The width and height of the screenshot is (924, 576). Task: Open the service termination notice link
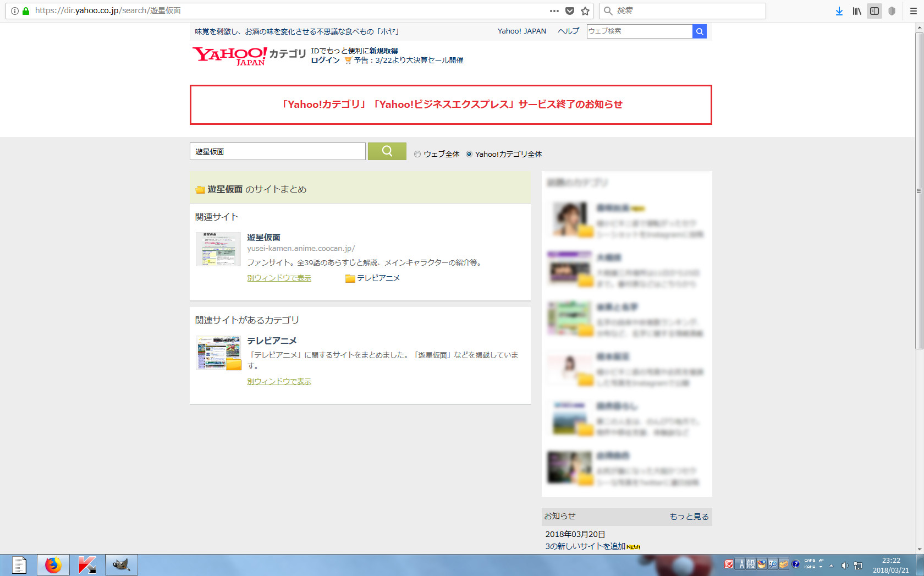[x=451, y=105]
